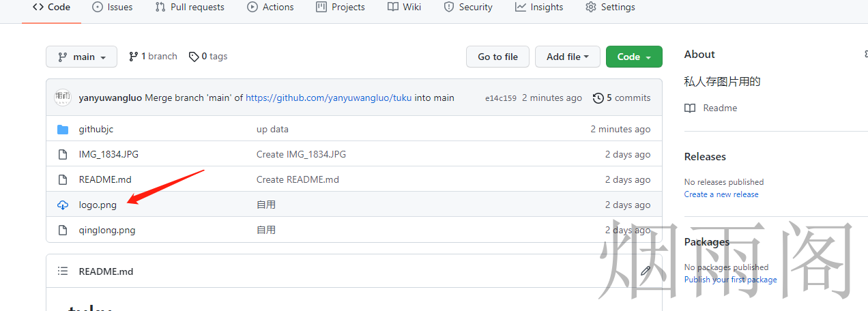868x311 pixels.
Task: Click the commits history clock icon
Action: point(598,98)
